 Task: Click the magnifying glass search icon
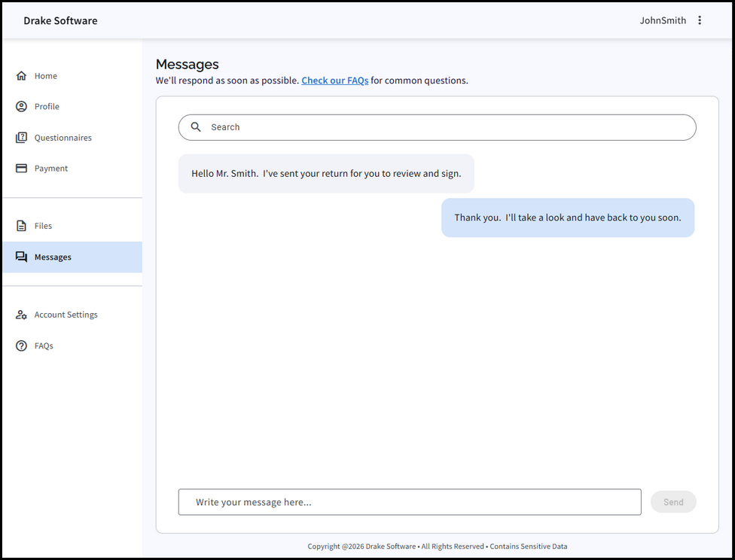(x=196, y=127)
